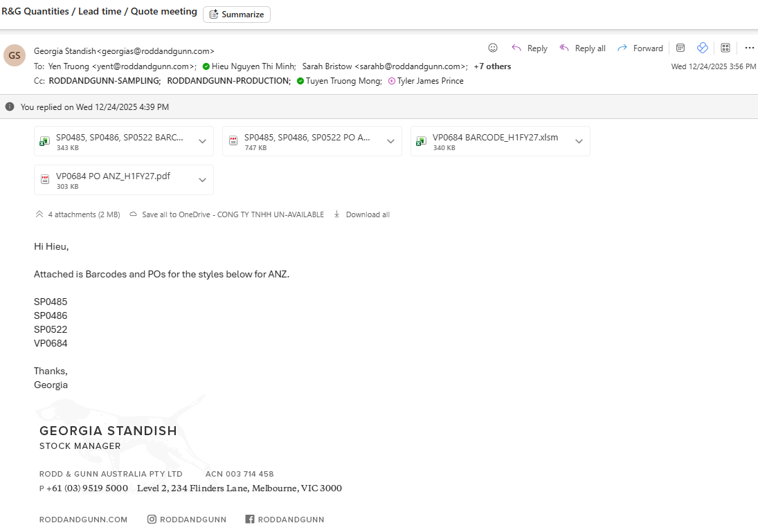Click the GS sender avatar

tap(15, 55)
